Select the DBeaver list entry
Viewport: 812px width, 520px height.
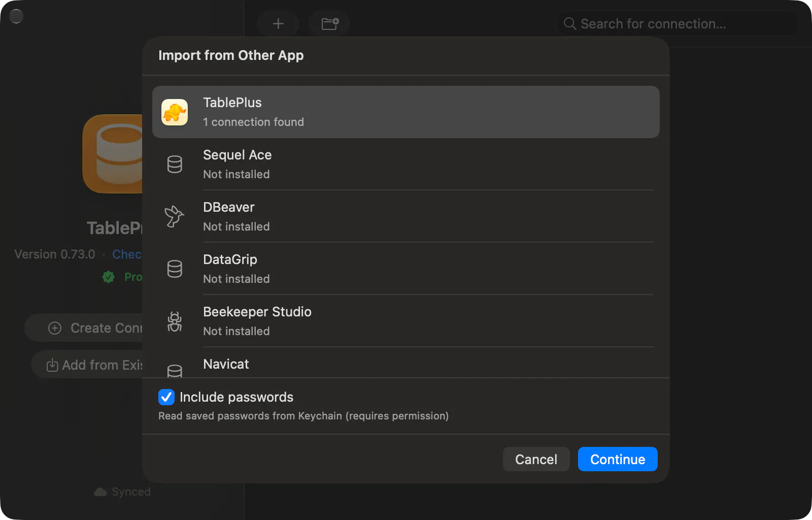point(406,216)
